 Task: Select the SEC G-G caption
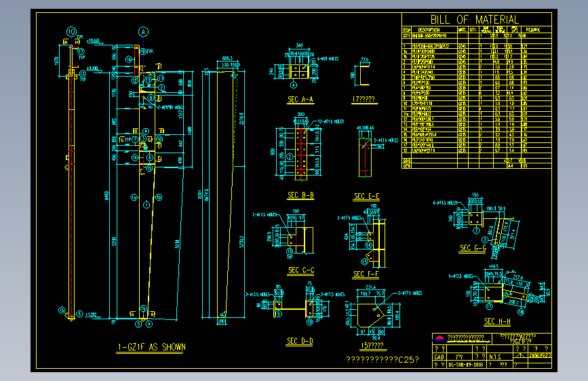(473, 248)
